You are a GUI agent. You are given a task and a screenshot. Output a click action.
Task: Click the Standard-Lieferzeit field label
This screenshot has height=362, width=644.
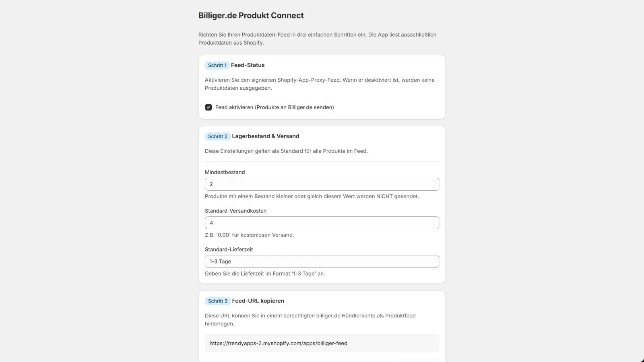[229, 249]
